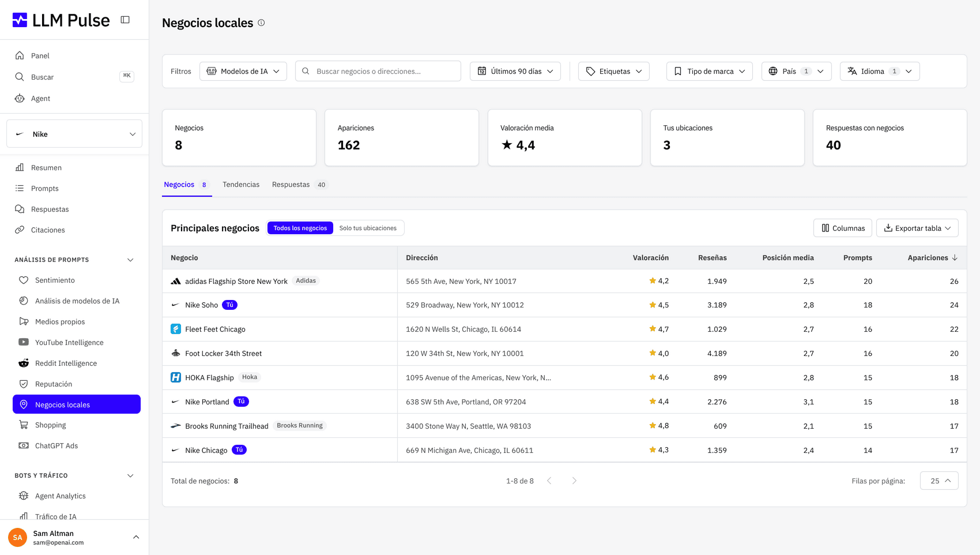Click Valoración column header
The height and width of the screenshot is (555, 980).
[651, 257]
